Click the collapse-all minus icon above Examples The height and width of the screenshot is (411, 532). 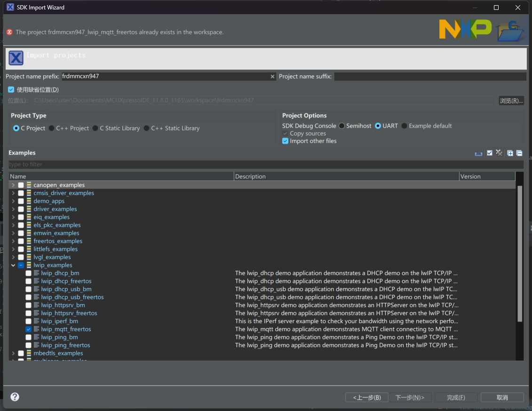[519, 153]
